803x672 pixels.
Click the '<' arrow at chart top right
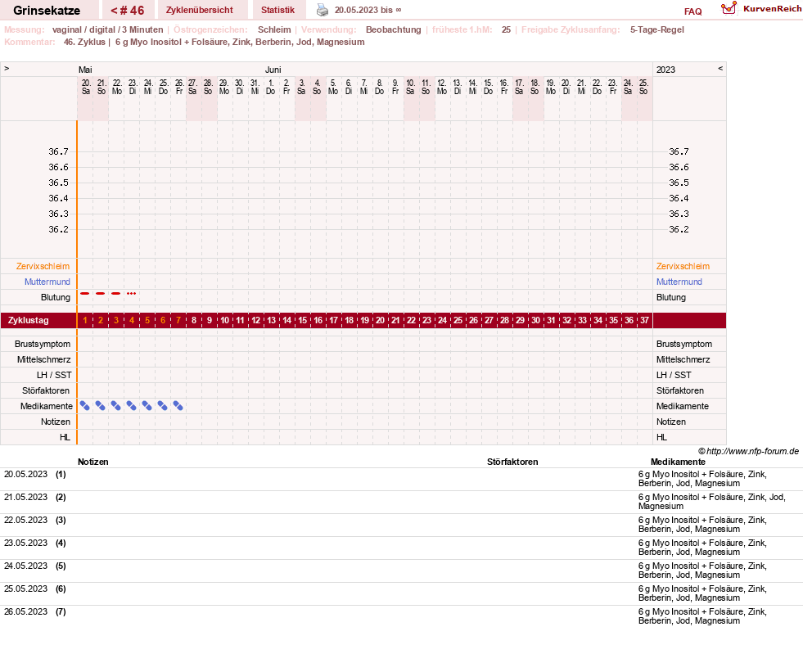[720, 68]
